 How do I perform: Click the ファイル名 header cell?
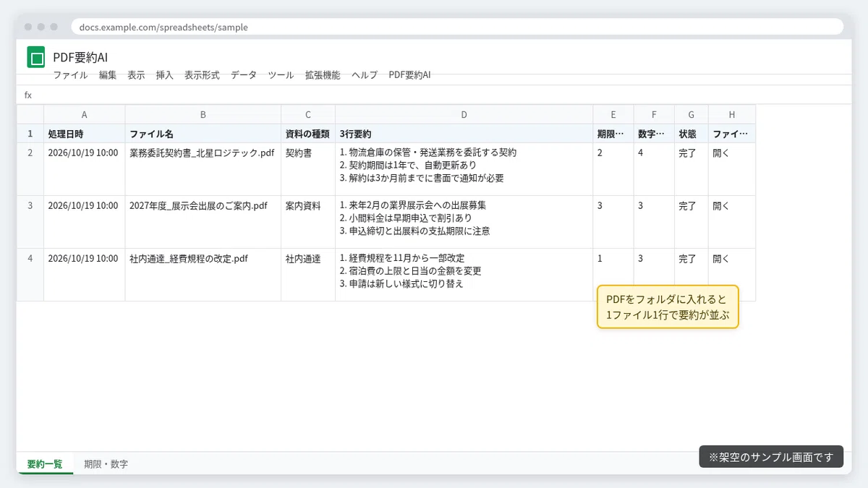click(203, 134)
